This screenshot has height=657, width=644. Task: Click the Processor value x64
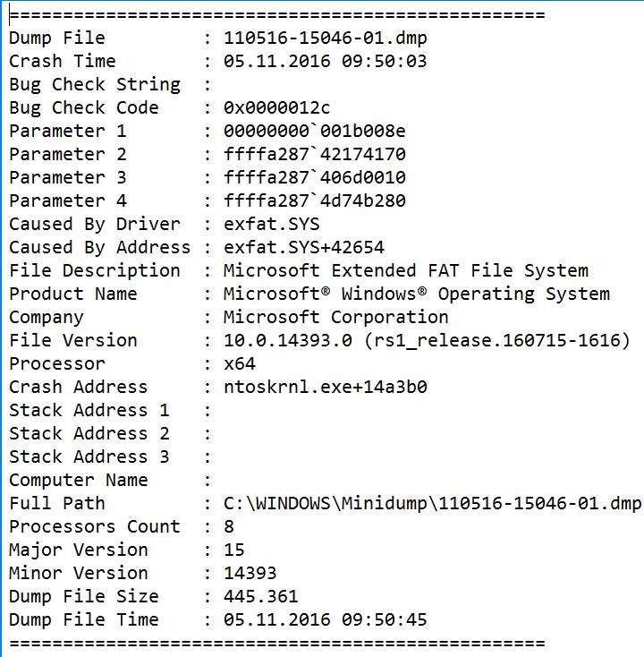click(239, 364)
